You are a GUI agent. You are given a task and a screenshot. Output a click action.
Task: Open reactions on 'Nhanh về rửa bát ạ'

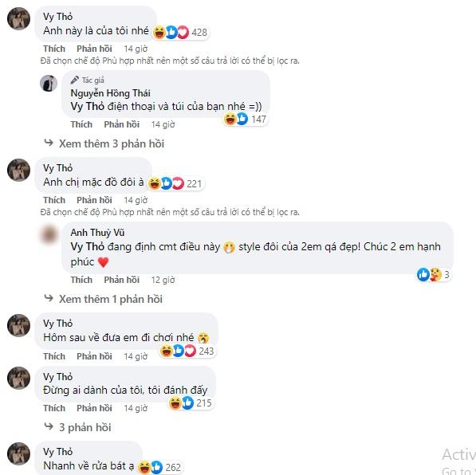click(159, 467)
